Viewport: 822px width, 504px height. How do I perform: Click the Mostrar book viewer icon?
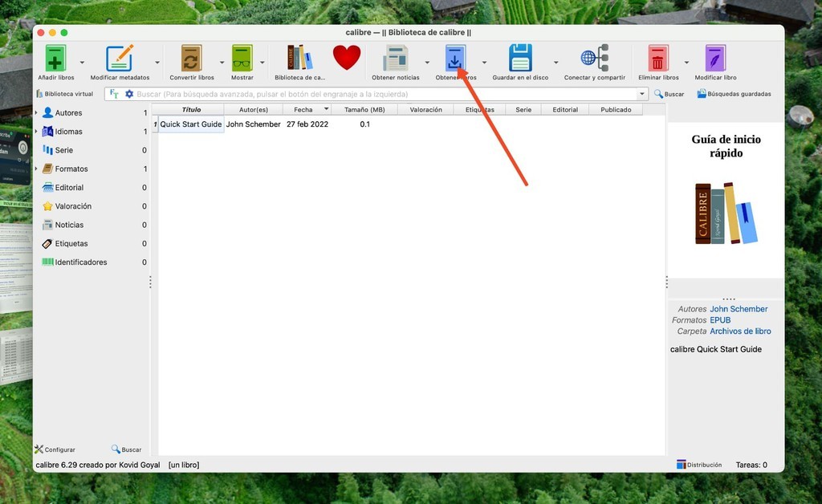[x=242, y=58]
